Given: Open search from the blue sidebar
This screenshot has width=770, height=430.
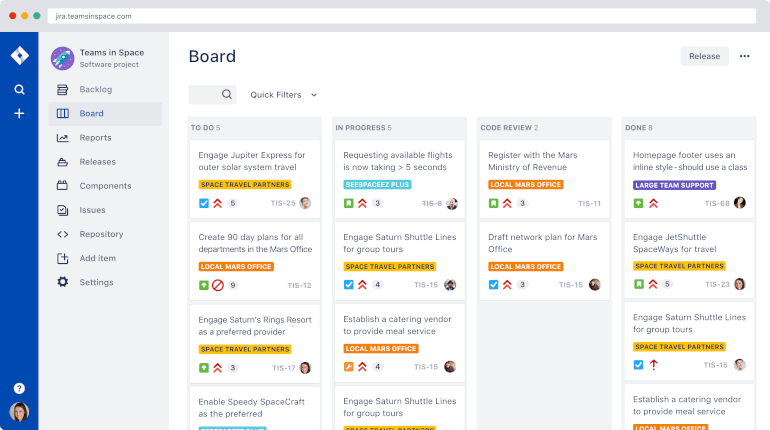Looking at the screenshot, I should pyautogui.click(x=19, y=89).
